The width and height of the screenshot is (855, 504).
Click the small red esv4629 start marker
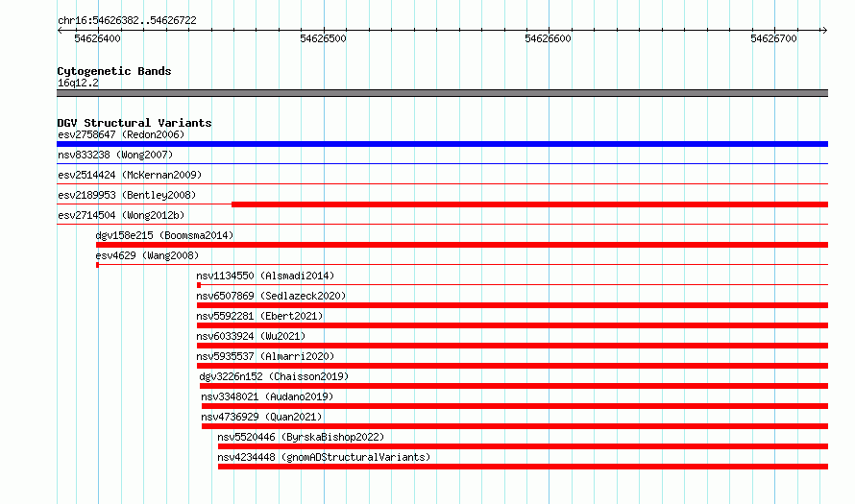pos(97,265)
